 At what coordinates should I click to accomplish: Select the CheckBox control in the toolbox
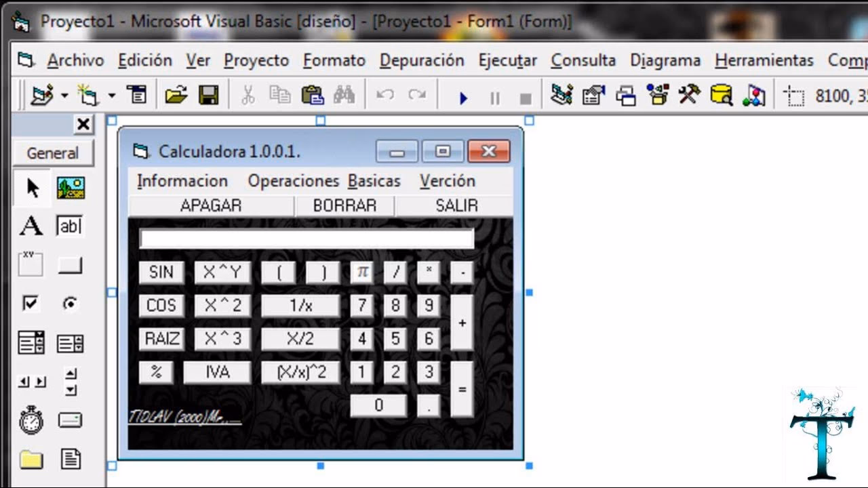[32, 302]
